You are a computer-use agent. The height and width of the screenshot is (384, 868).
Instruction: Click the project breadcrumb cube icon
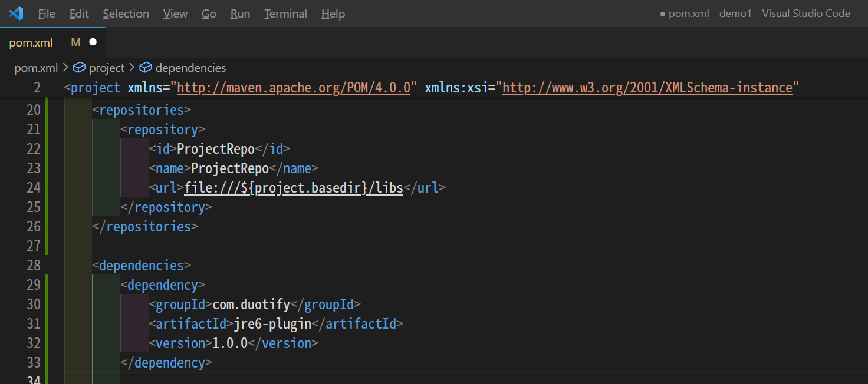79,68
